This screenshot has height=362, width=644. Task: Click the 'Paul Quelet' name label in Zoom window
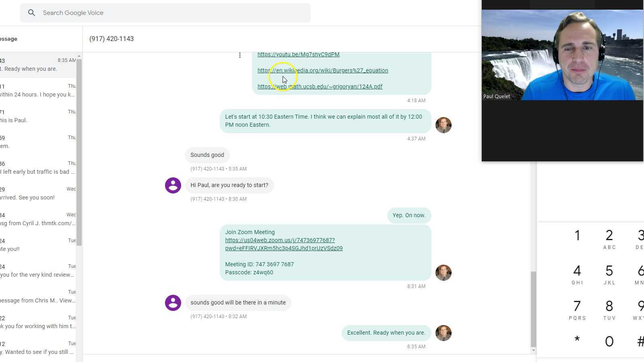(x=497, y=97)
